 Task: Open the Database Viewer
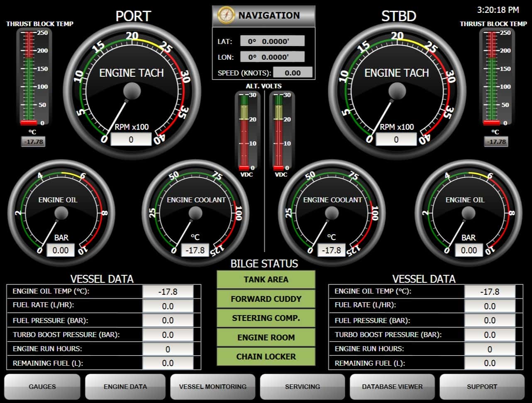[x=392, y=386]
